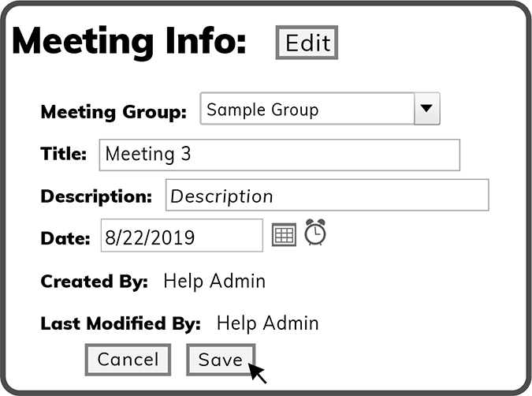This screenshot has height=396, width=532.
Task: Click the Last Modified By label
Action: pyautogui.click(x=121, y=323)
